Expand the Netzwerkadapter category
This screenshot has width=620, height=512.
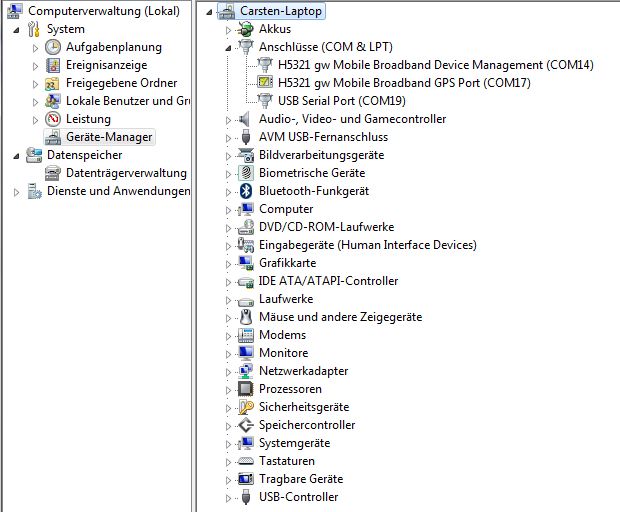point(229,371)
